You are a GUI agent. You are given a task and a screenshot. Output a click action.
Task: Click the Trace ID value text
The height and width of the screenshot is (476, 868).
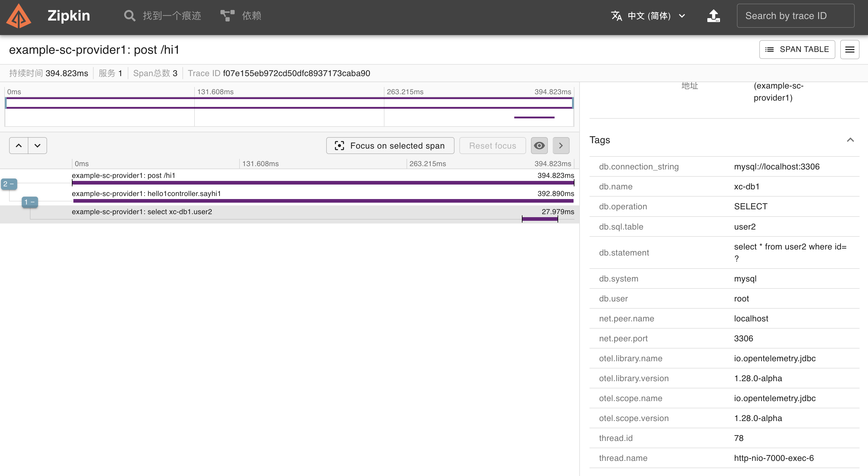(x=297, y=73)
